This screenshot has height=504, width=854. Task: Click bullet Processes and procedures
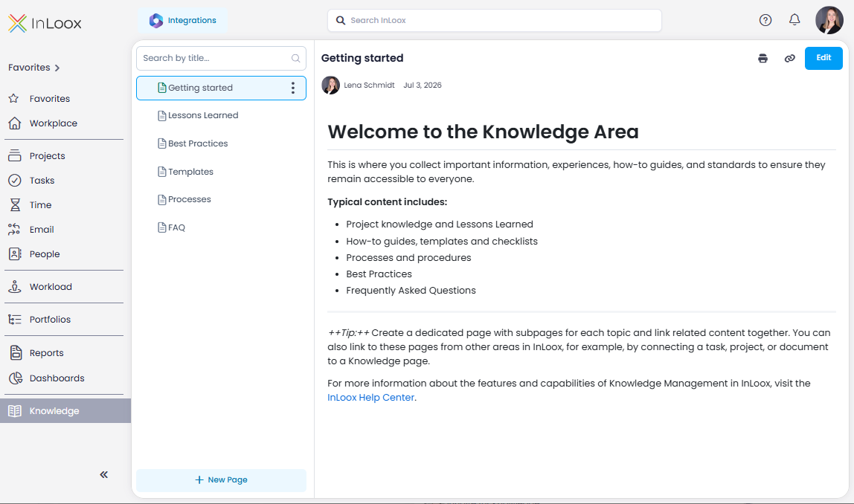pyautogui.click(x=408, y=258)
